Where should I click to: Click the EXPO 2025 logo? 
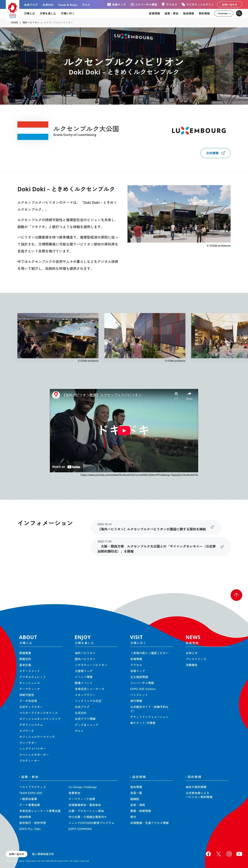(x=13, y=10)
